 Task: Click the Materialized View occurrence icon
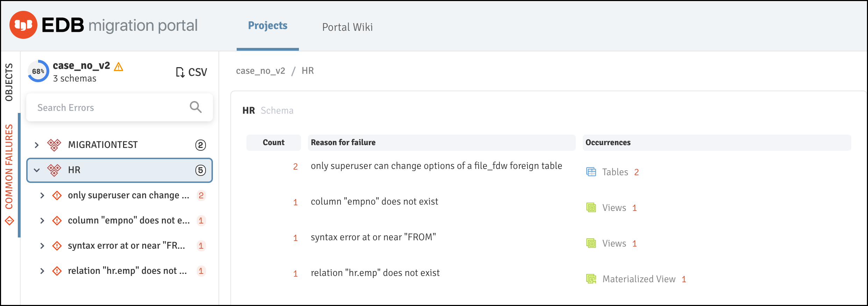click(591, 279)
